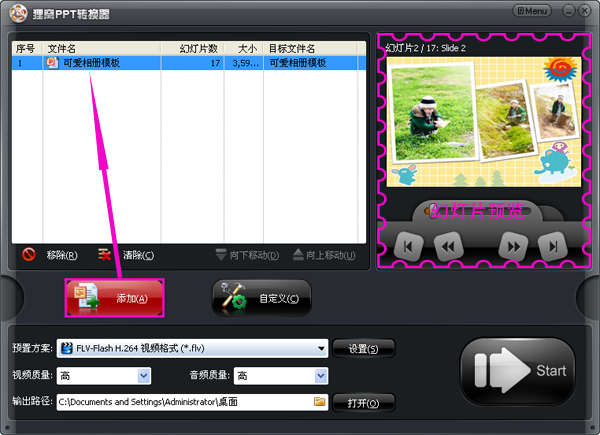Click the slide preview progress slider

478,211
